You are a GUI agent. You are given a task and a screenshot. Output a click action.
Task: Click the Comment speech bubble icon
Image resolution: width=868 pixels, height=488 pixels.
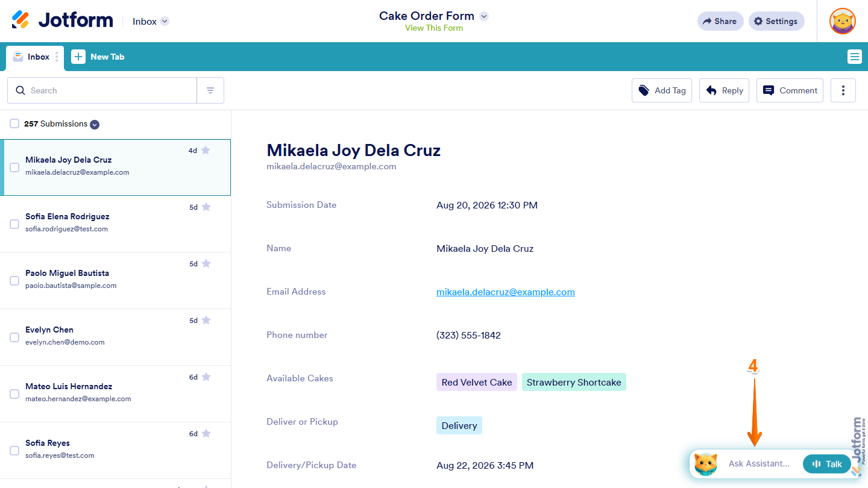click(769, 90)
